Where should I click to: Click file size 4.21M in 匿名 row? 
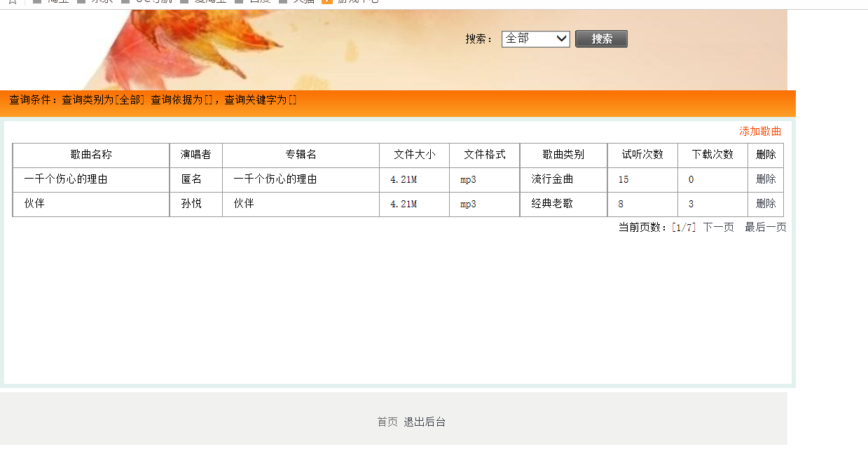404,180
